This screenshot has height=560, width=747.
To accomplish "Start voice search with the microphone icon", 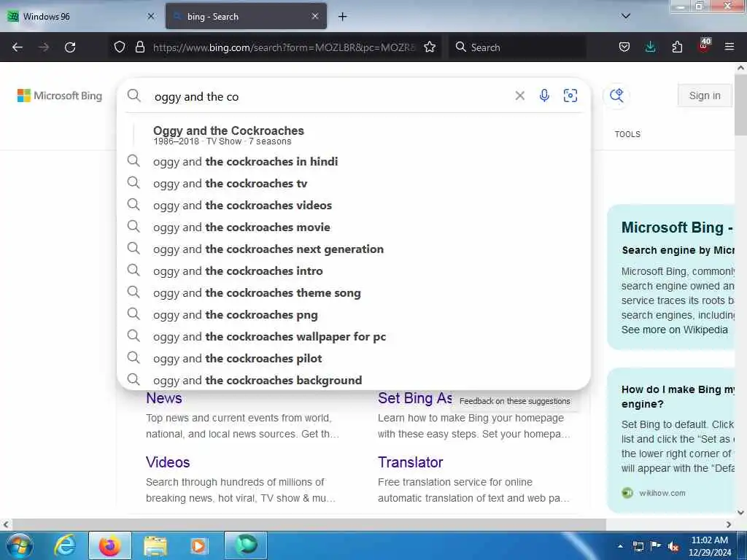I will pos(544,96).
